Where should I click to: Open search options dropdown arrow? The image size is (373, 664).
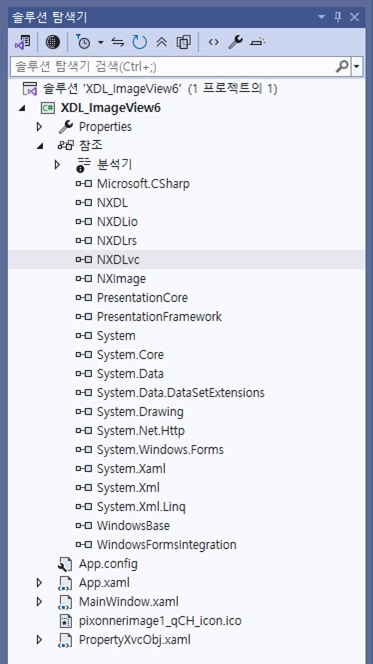coord(358,66)
